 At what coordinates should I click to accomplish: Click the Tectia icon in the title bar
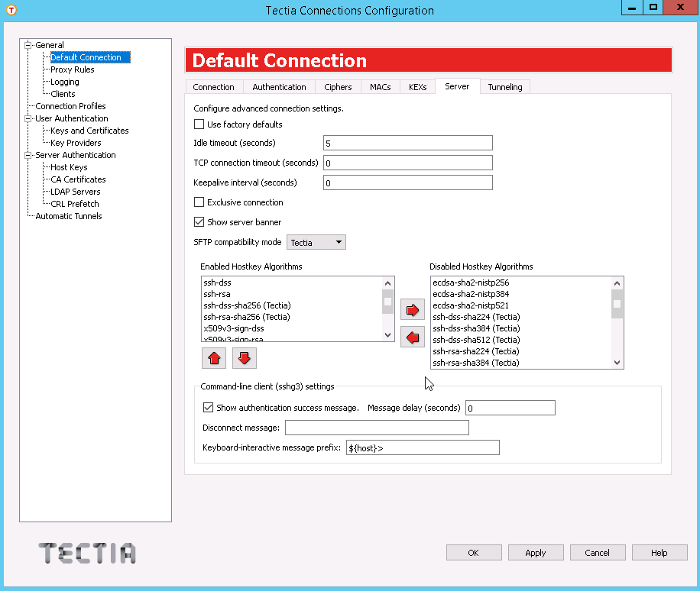[12, 10]
